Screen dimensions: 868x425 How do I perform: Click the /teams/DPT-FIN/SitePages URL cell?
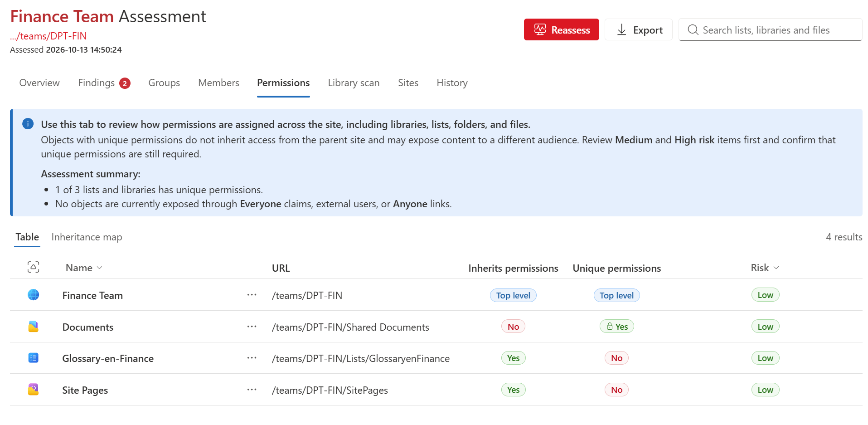pyautogui.click(x=330, y=391)
